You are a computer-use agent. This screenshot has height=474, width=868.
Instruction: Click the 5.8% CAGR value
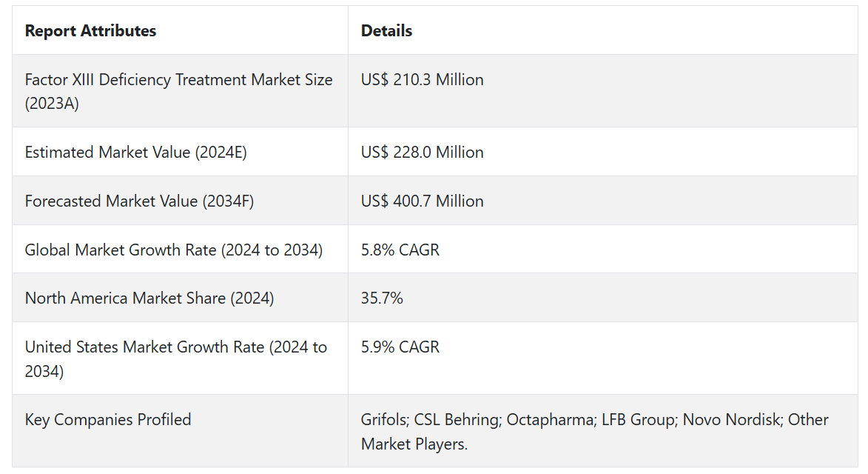pyautogui.click(x=400, y=250)
